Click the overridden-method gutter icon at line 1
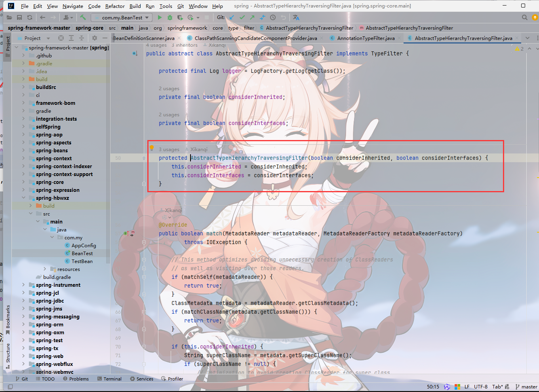539x392 pixels. point(135,53)
